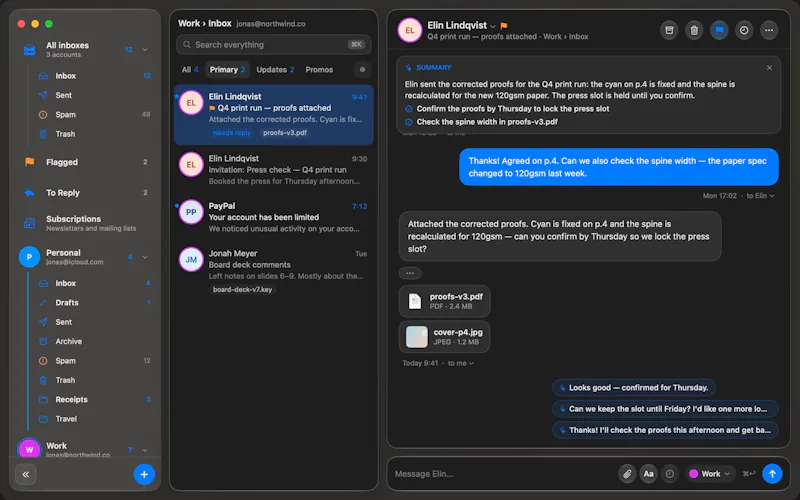Click the Search everything field
The image size is (800, 500).
pyautogui.click(x=273, y=45)
